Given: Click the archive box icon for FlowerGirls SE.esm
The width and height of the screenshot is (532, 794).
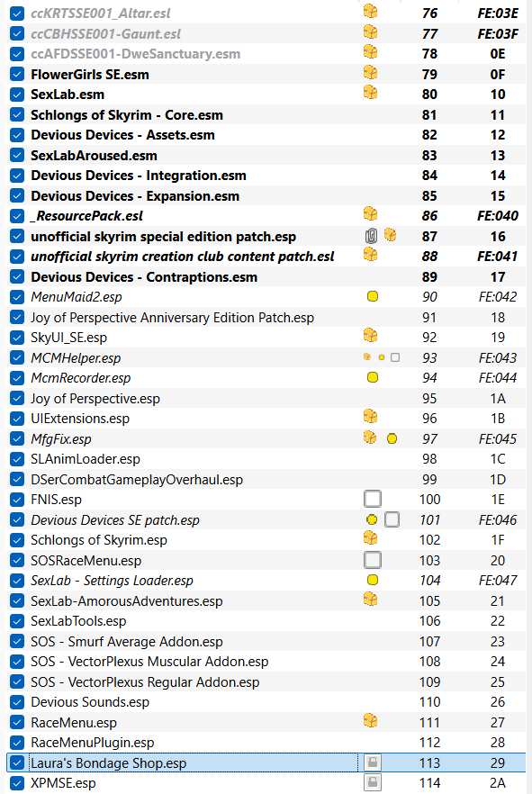Looking at the screenshot, I should click(x=371, y=73).
